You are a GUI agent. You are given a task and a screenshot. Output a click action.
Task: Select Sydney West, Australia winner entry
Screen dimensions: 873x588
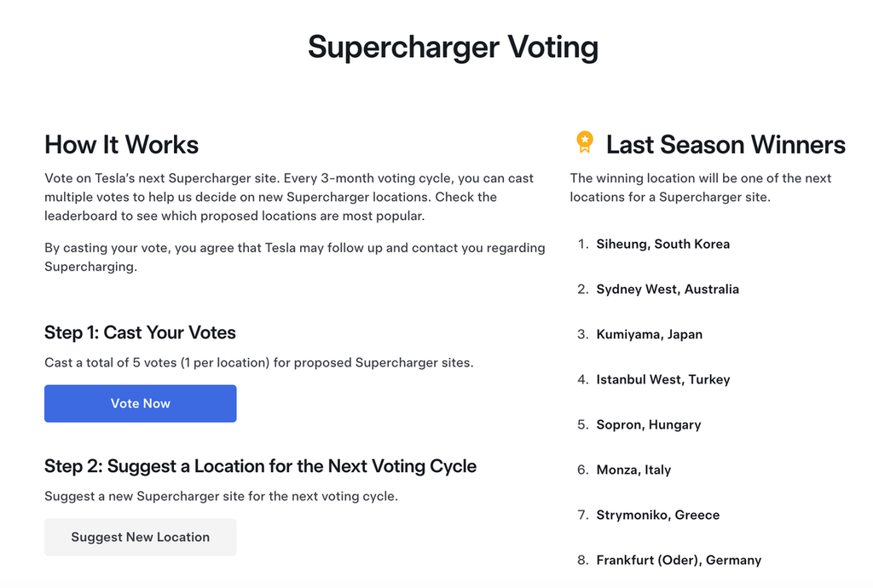668,289
